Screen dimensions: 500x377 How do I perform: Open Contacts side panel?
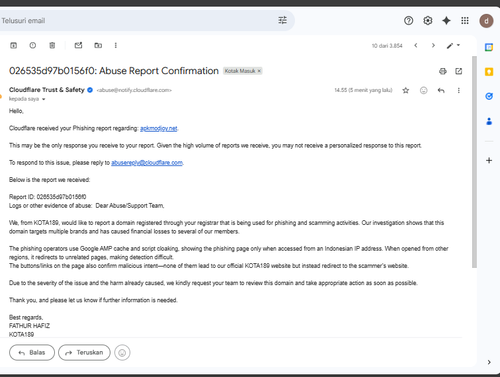point(489,121)
